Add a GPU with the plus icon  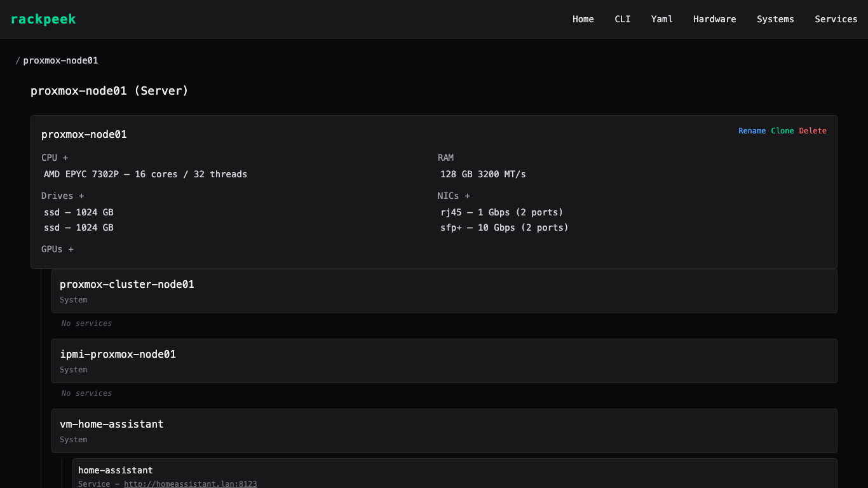point(71,249)
